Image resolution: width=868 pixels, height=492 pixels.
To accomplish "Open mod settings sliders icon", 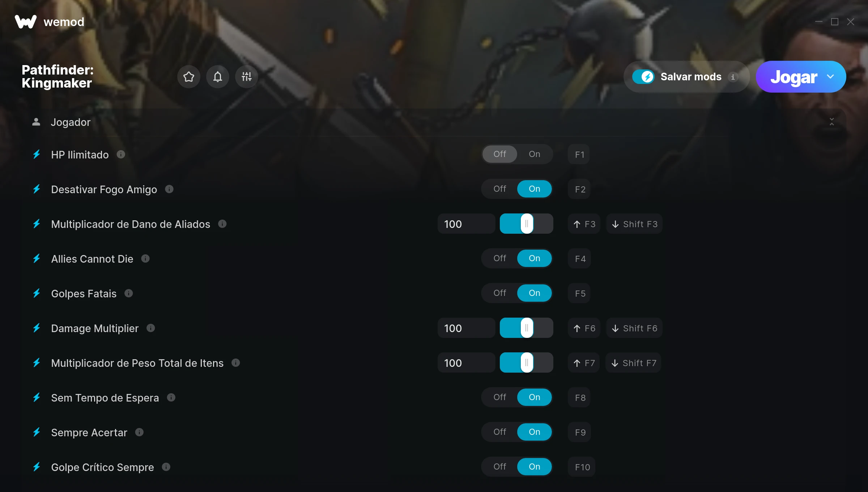I will click(247, 77).
